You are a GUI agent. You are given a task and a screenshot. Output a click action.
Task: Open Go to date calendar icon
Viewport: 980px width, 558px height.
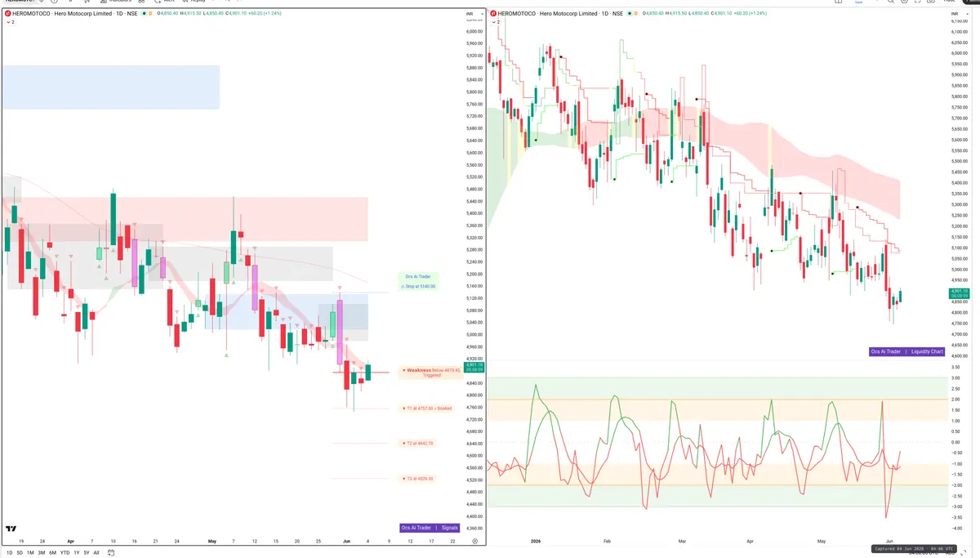pyautogui.click(x=109, y=552)
